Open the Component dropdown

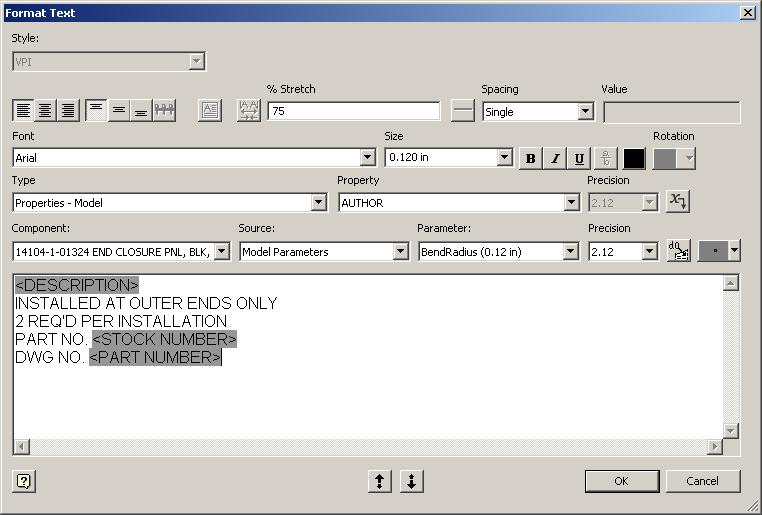tap(222, 252)
